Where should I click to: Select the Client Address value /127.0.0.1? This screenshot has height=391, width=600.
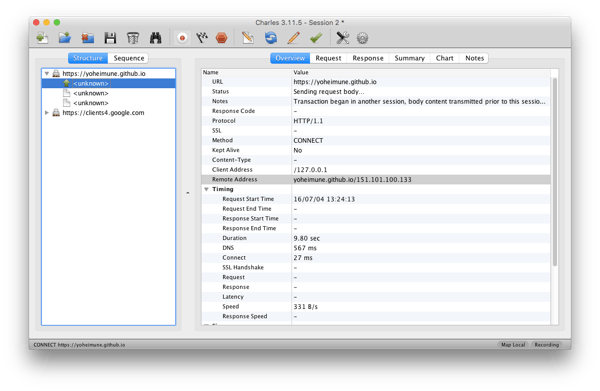(310, 170)
